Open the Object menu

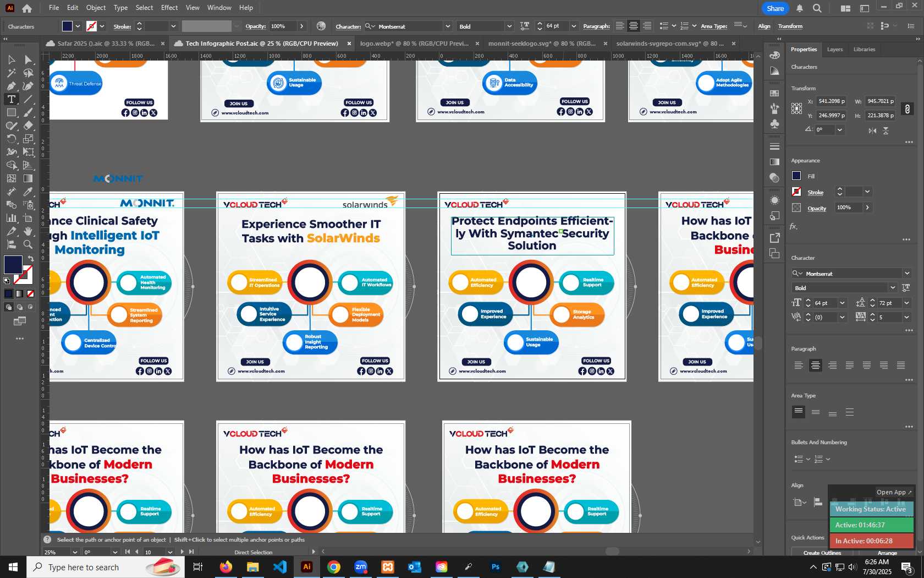click(x=96, y=8)
